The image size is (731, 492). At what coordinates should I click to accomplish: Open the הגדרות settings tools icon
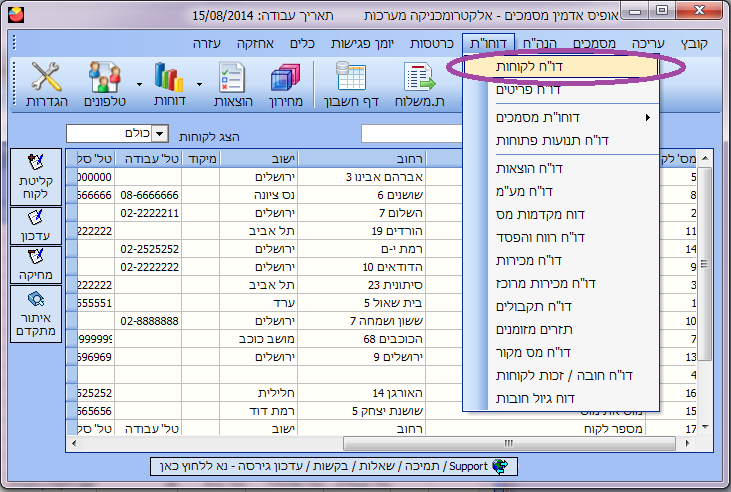[47, 84]
